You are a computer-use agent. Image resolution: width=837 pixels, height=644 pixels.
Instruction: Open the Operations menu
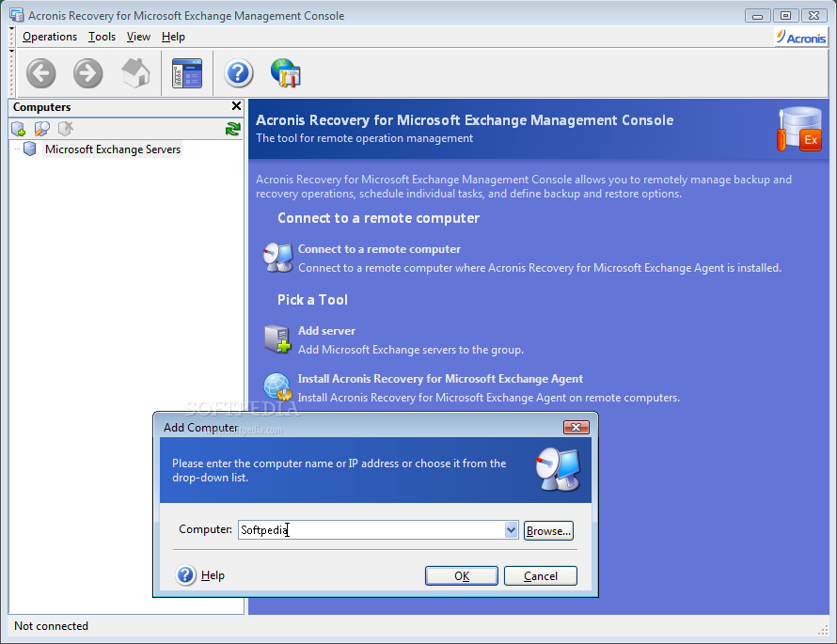[50, 37]
